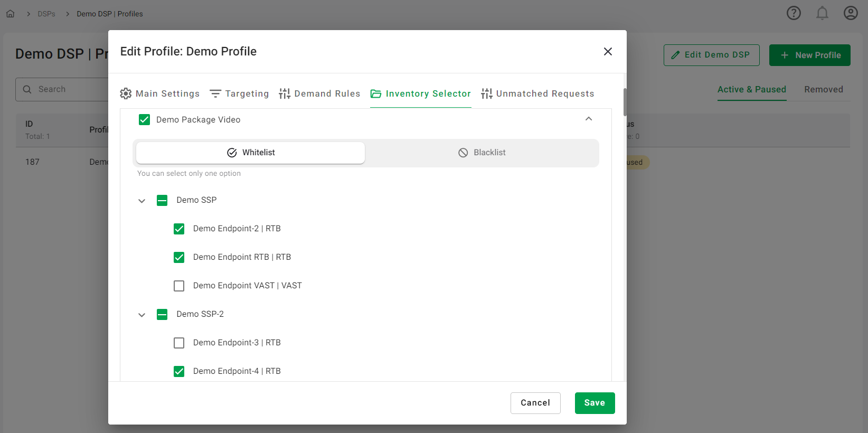This screenshot has width=868, height=433.
Task: Collapse the Demo SSP tree node
Action: point(141,201)
